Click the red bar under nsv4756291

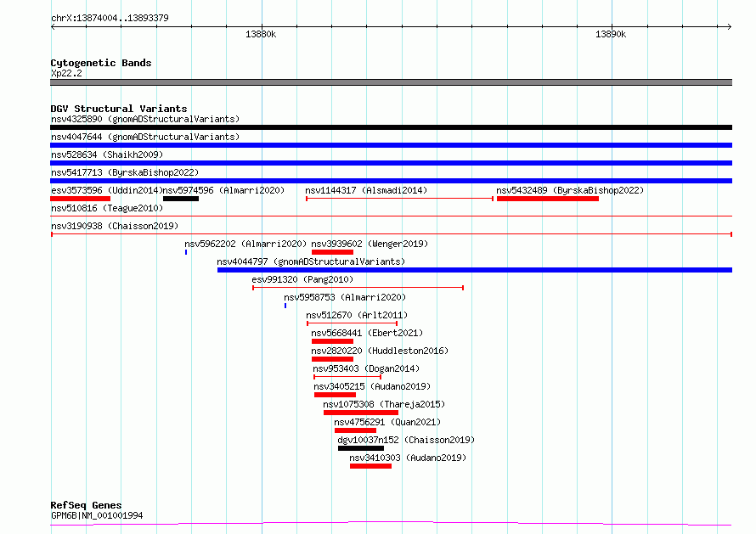[x=355, y=430]
